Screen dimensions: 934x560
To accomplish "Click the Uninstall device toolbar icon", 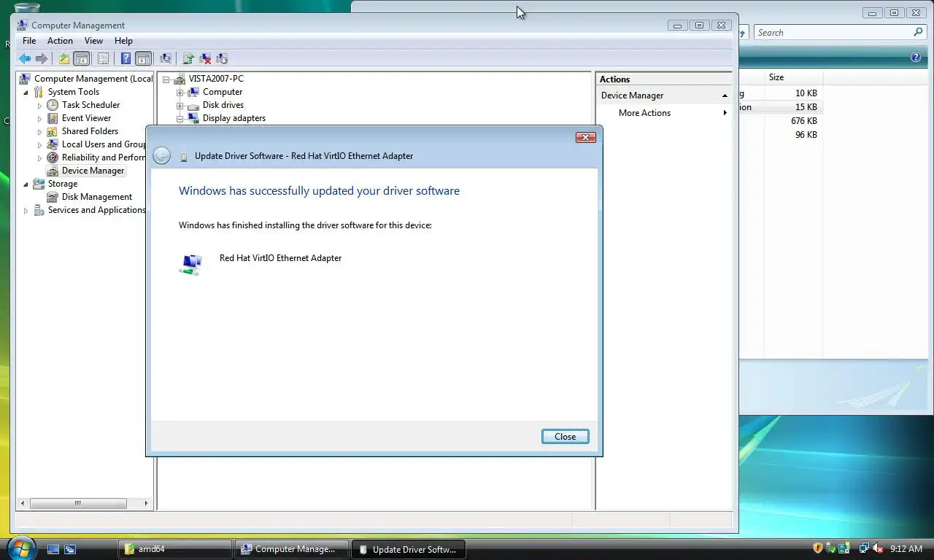I will pos(205,59).
